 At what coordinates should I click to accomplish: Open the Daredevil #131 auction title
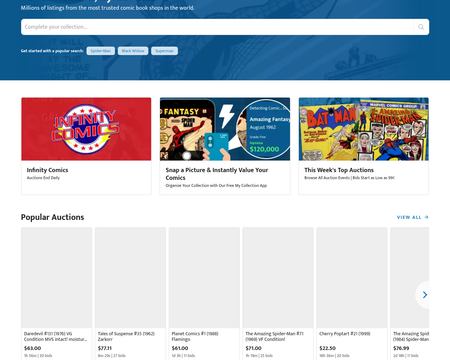click(56, 336)
